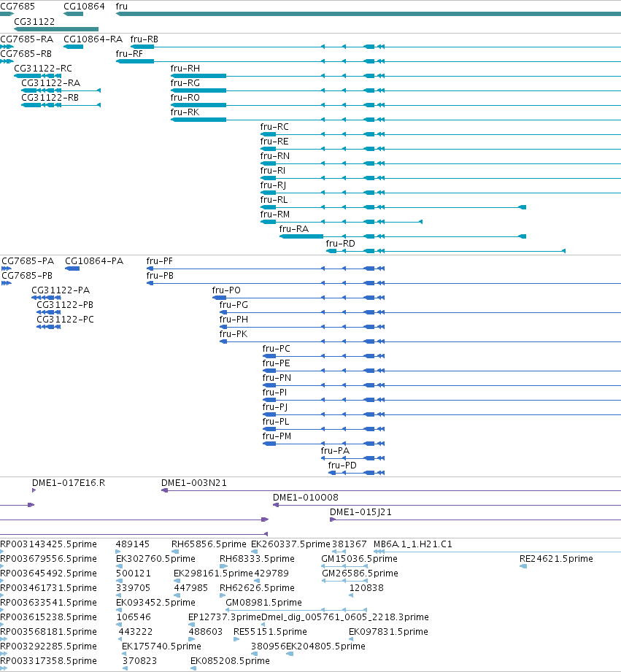
Task: Open the fru-PE protein feature
Action: click(x=276, y=363)
